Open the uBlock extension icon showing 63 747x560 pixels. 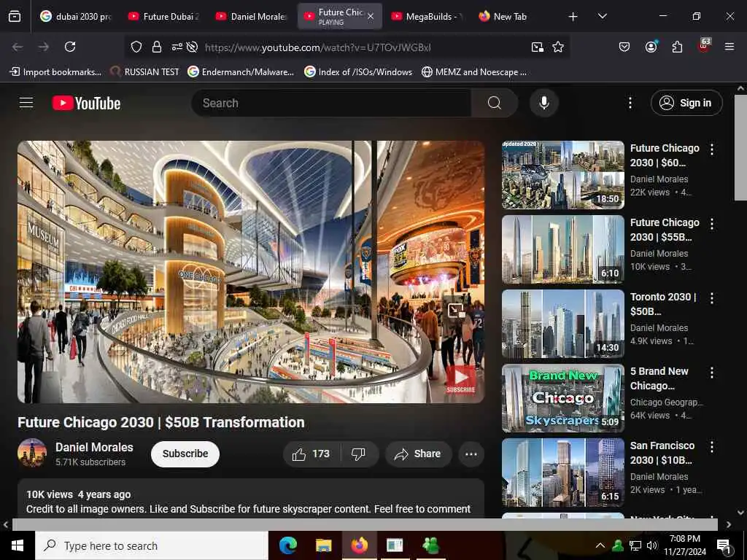coord(704,46)
